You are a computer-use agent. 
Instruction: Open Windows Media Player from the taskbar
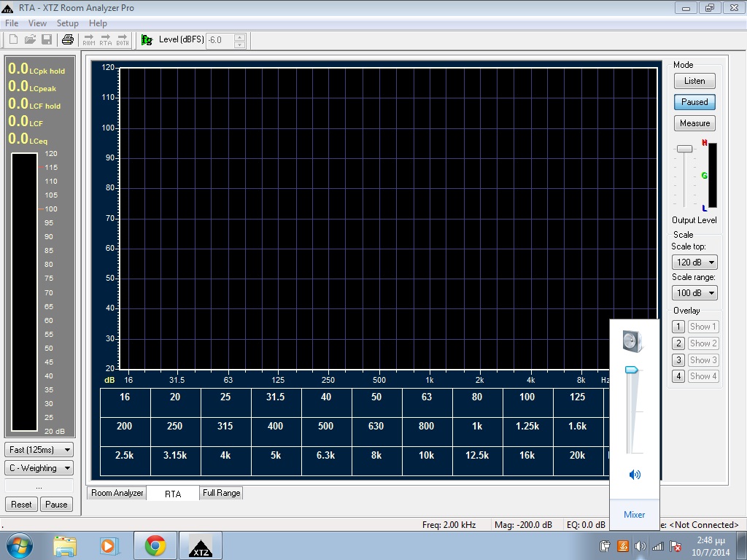pos(109,545)
